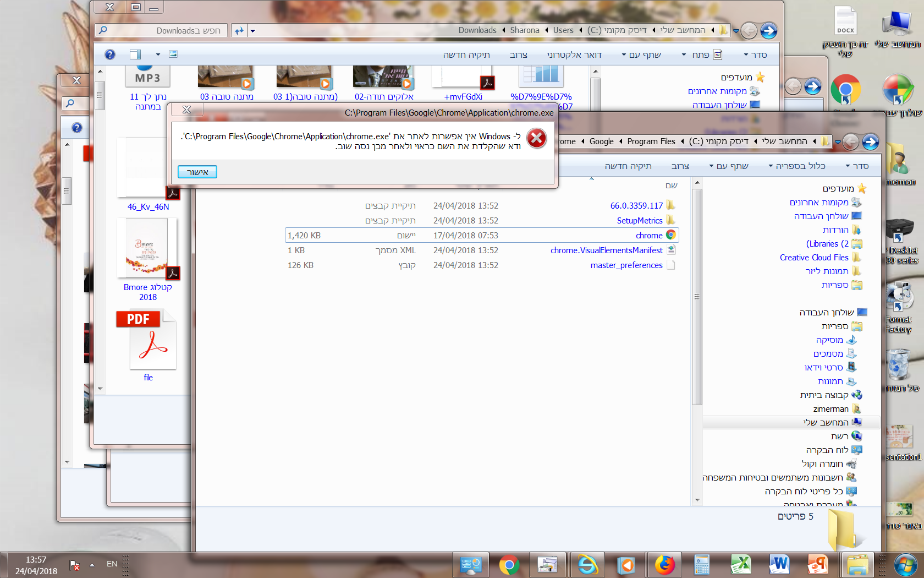Select the chrome application file row
The height and width of the screenshot is (578, 924).
coord(482,235)
